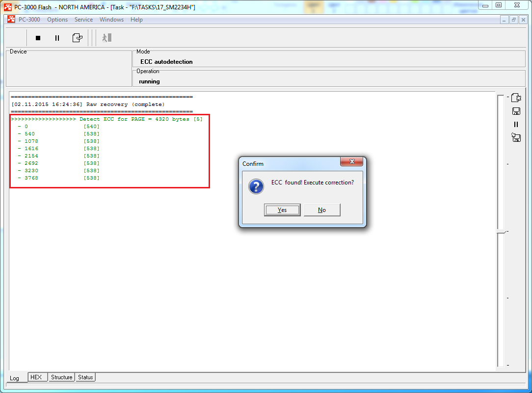Switch to the Status tab
532x393 pixels.
coord(85,377)
